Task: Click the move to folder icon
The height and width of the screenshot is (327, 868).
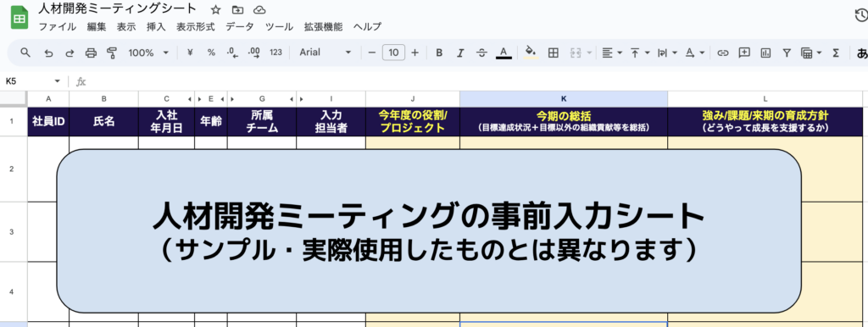Action: (237, 9)
